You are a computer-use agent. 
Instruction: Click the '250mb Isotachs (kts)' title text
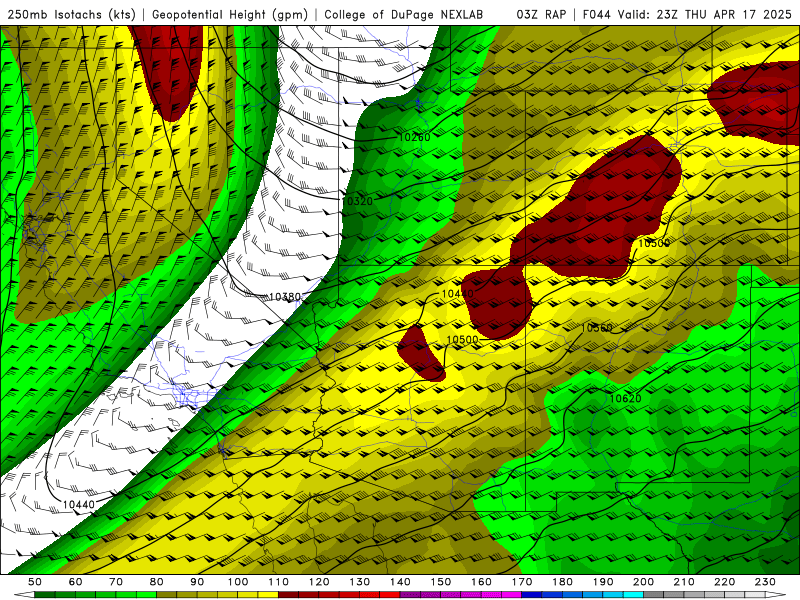[x=71, y=14]
